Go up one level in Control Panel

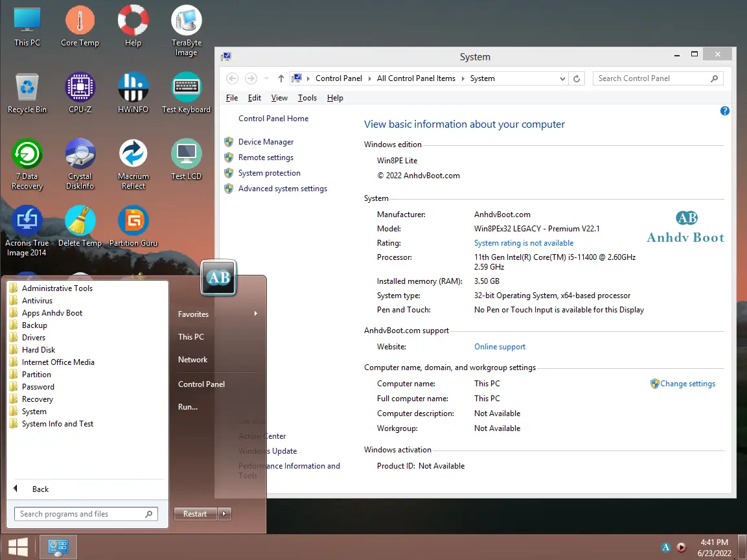281,78
